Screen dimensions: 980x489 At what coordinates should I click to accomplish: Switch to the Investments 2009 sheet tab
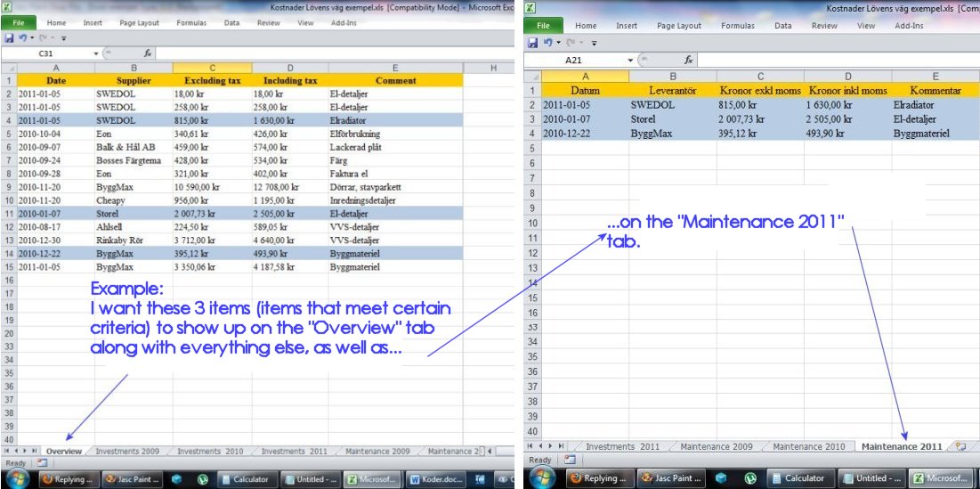point(126,451)
